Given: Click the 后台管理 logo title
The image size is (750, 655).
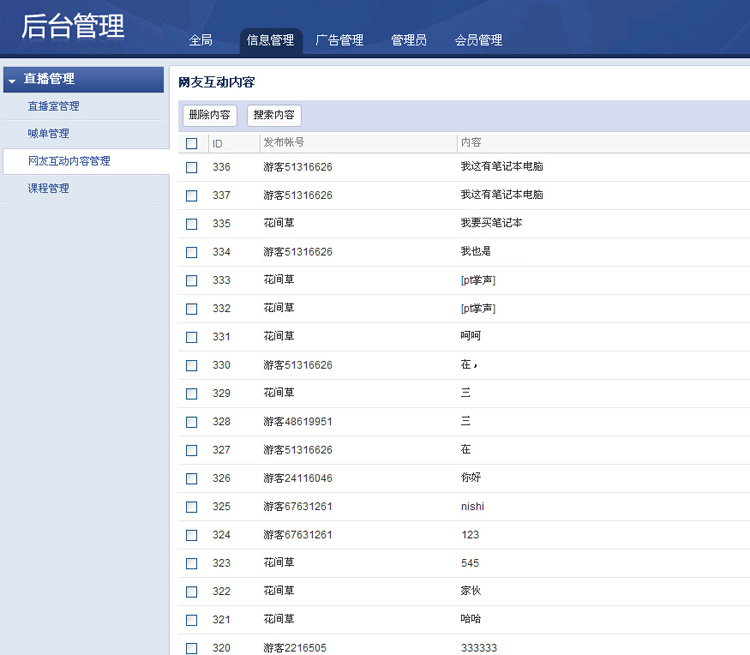Looking at the screenshot, I should (73, 27).
